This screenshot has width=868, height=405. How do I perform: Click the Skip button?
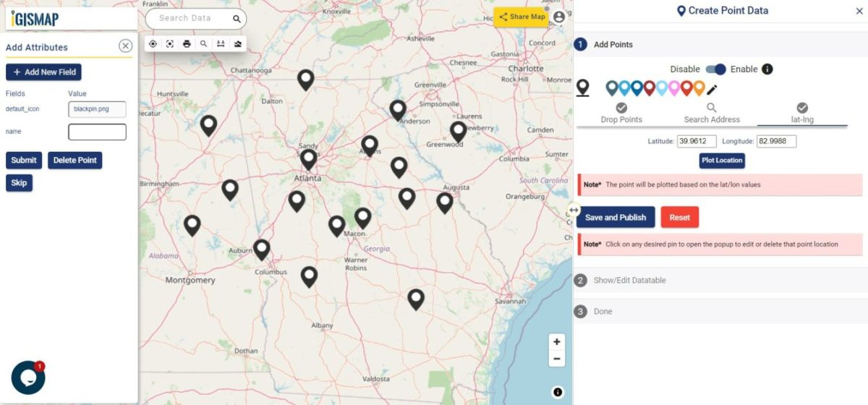tap(19, 183)
